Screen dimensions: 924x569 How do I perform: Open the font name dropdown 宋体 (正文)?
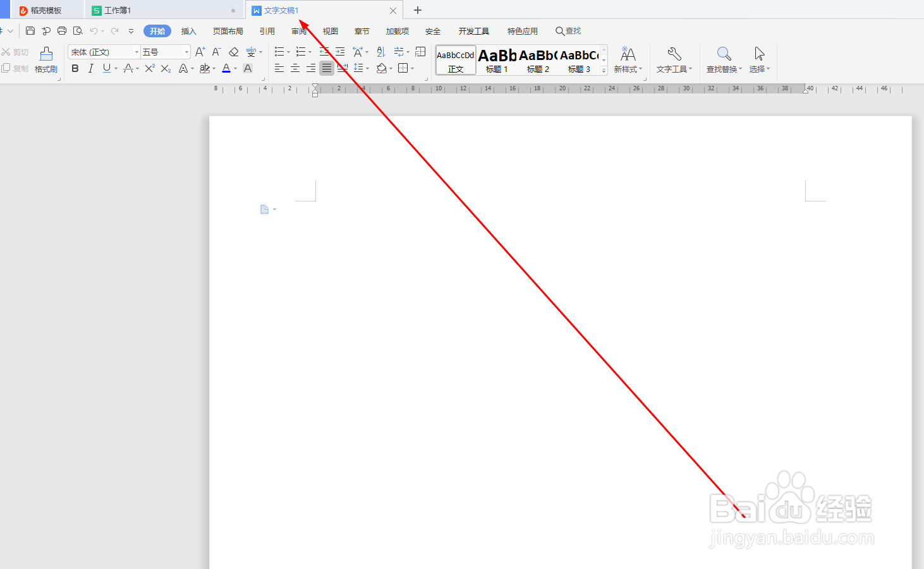point(137,52)
